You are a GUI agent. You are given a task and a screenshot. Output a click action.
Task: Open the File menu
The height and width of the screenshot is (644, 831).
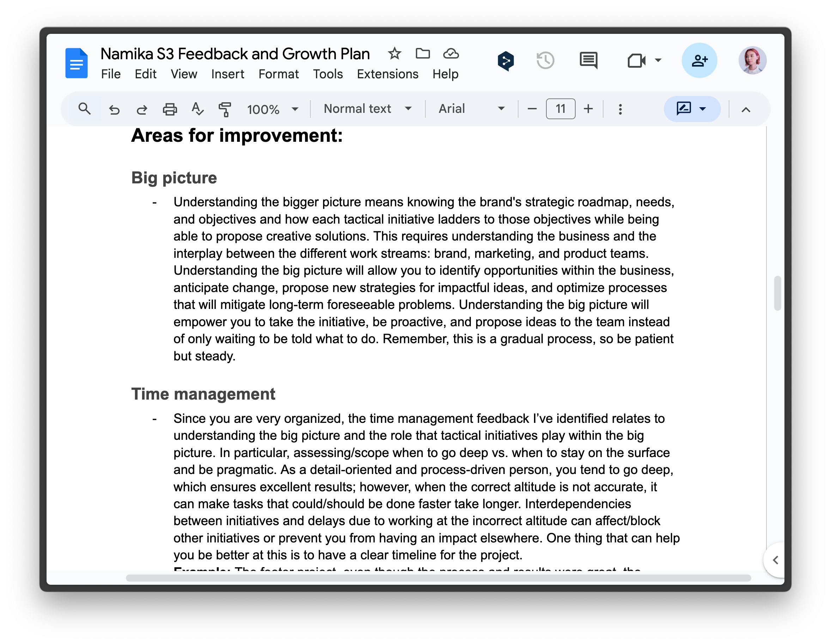[x=111, y=74]
